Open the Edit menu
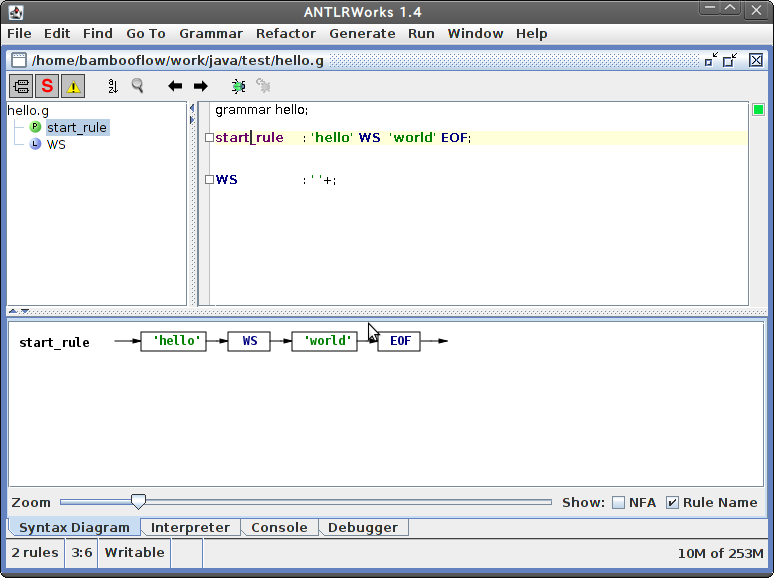This screenshot has height=578, width=774. pyautogui.click(x=57, y=34)
